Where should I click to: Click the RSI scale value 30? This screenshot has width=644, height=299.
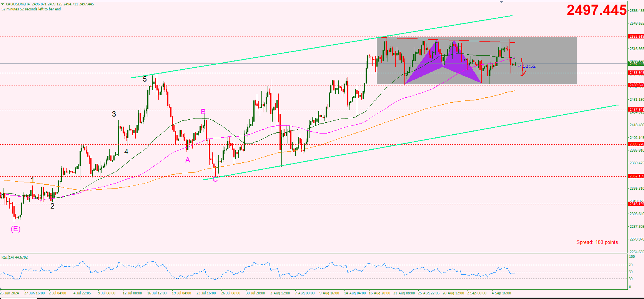pos(631,279)
